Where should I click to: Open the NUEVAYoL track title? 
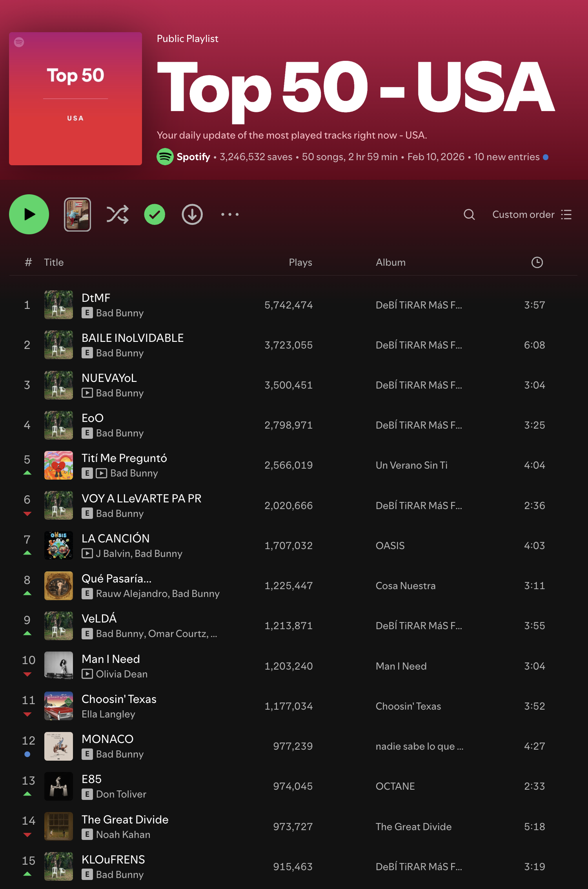[x=109, y=378]
